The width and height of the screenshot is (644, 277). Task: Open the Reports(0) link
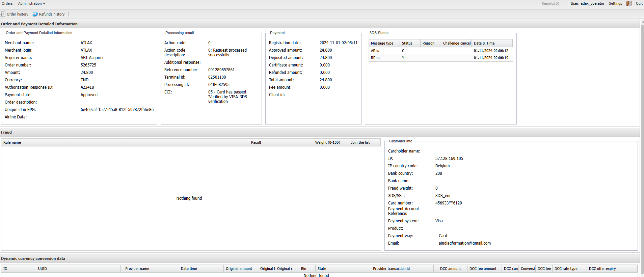pos(550,3)
